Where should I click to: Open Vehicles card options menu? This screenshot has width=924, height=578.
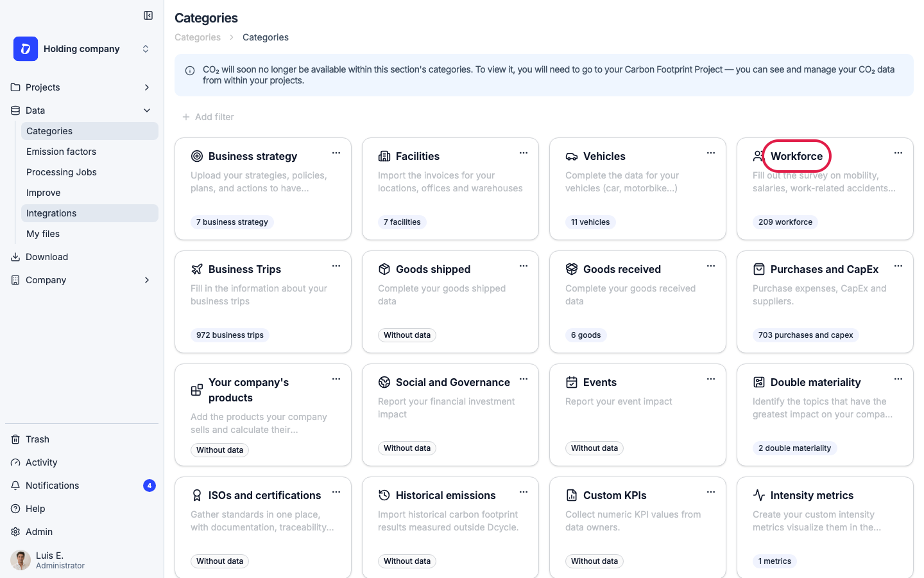[x=711, y=153]
